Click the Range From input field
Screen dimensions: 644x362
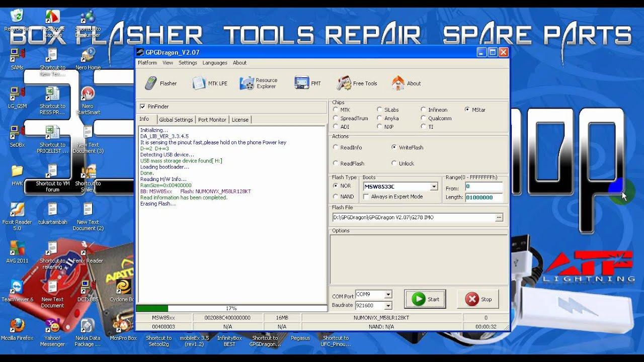tap(484, 187)
